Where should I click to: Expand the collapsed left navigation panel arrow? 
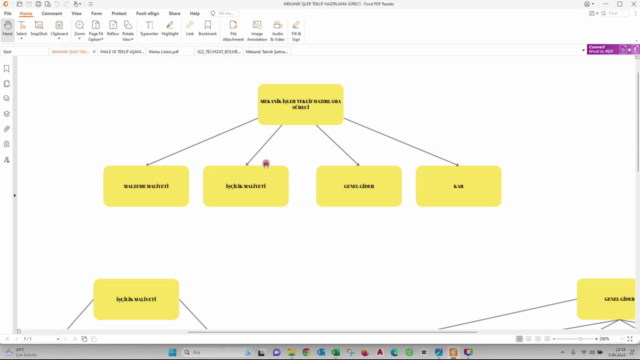click(15, 196)
